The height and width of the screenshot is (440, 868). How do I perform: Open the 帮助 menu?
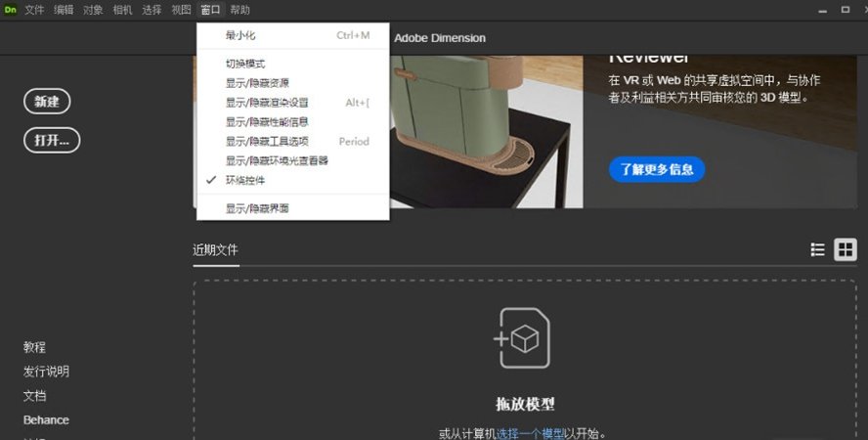coord(240,10)
